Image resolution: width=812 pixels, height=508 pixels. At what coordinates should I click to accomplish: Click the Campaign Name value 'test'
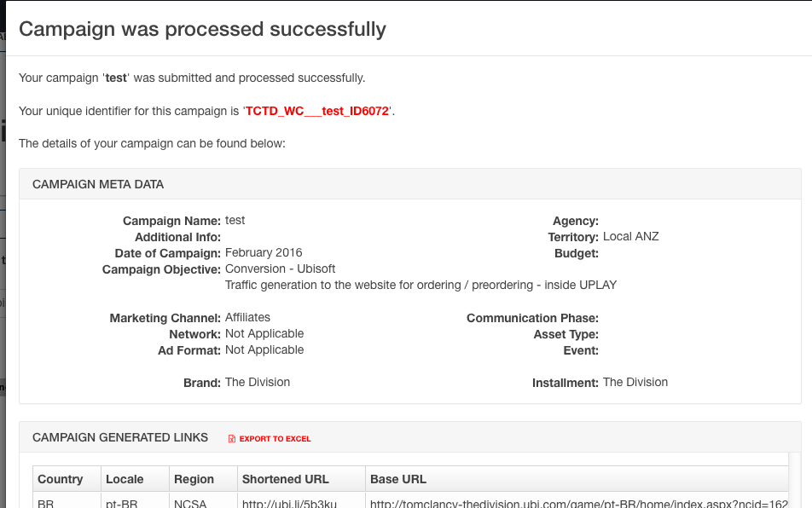pyautogui.click(x=235, y=220)
